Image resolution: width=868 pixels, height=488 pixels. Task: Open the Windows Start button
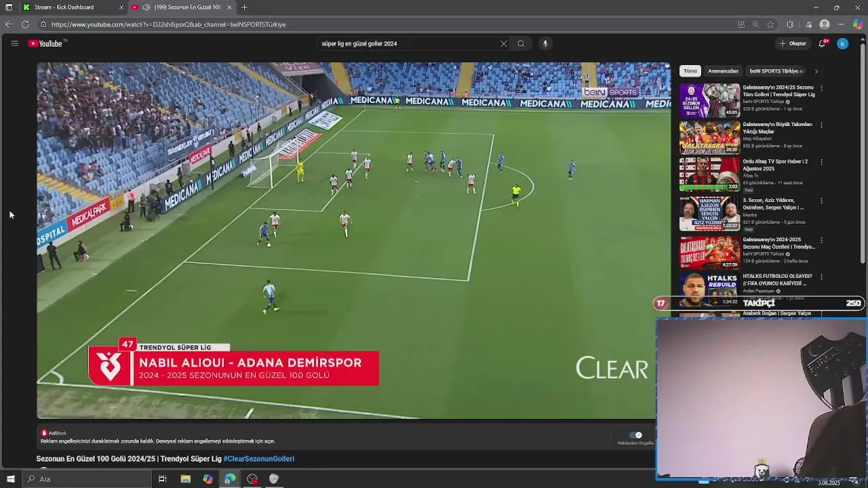click(x=10, y=479)
